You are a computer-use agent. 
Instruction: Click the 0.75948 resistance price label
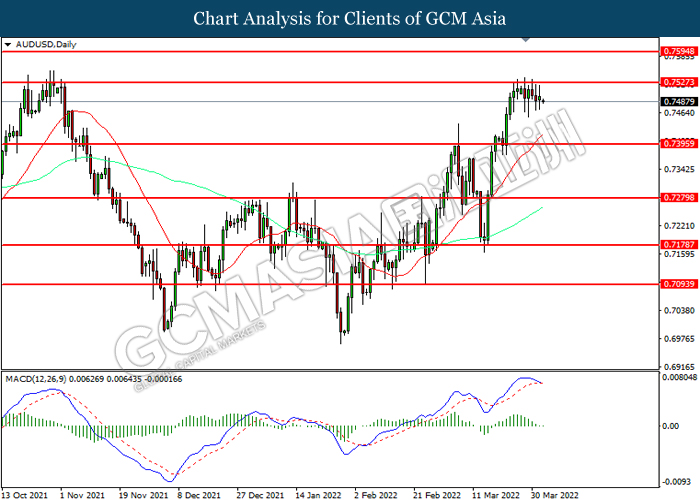(679, 51)
